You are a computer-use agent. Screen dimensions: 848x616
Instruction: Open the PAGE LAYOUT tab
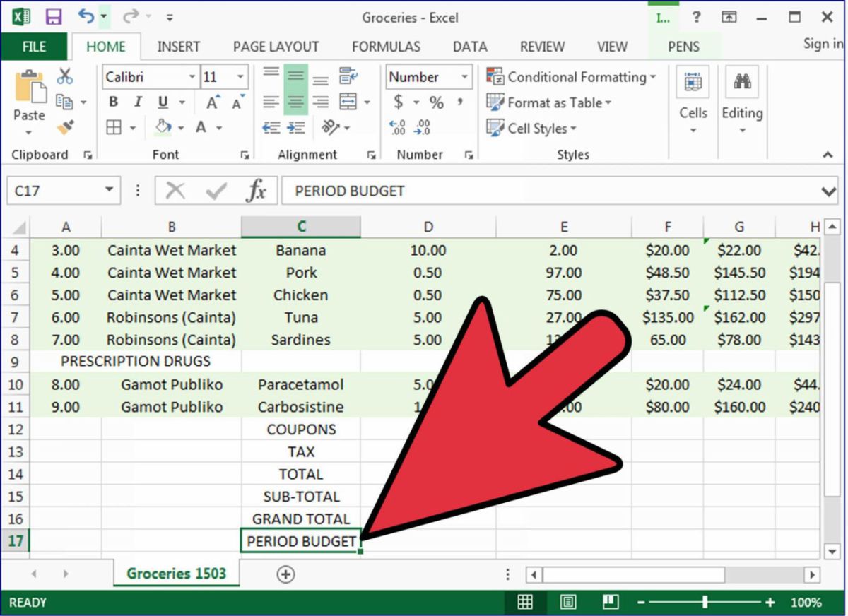(275, 47)
